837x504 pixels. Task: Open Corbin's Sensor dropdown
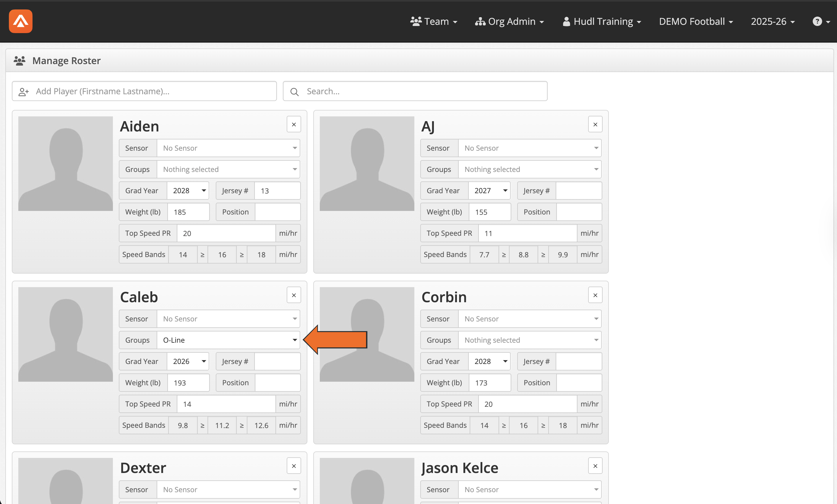pos(530,319)
